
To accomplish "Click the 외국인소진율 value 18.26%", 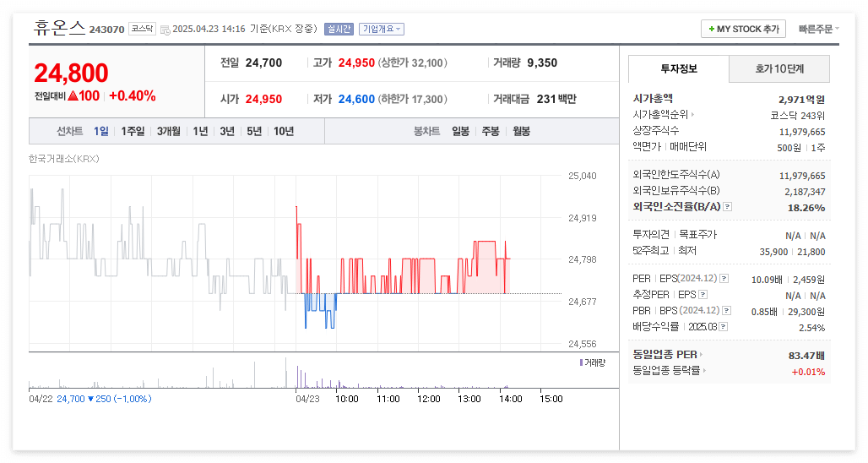I will (x=806, y=208).
